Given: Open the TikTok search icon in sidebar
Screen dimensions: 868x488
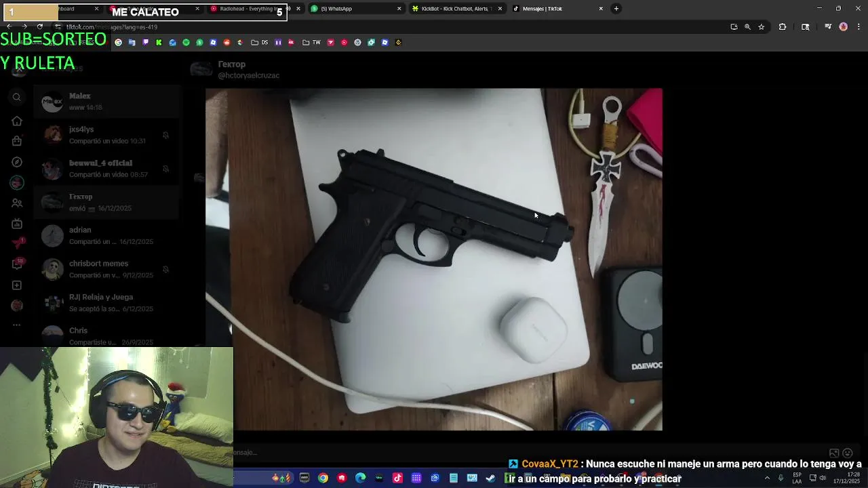Looking at the screenshot, I should click(x=17, y=98).
